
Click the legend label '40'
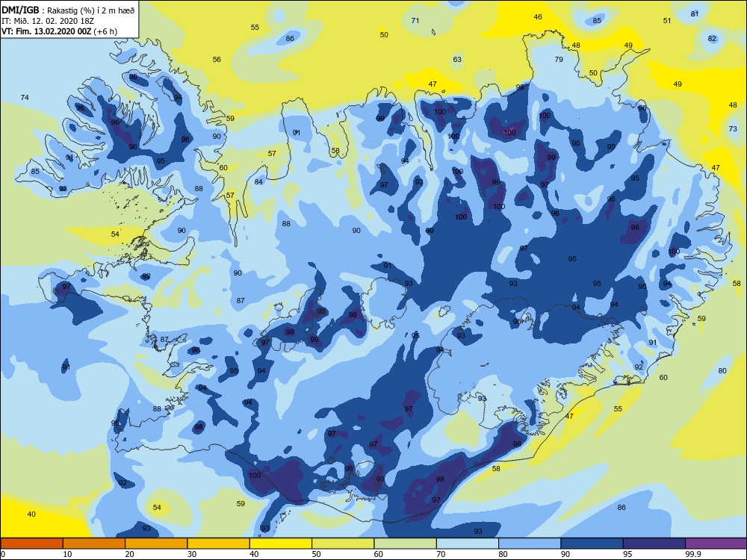point(254,554)
